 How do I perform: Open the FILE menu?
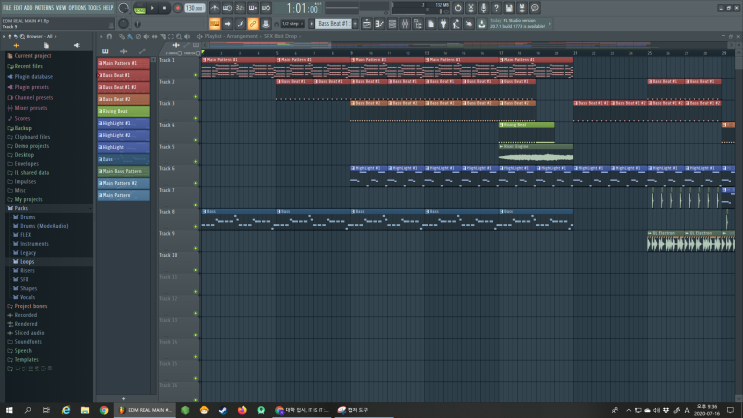7,8
